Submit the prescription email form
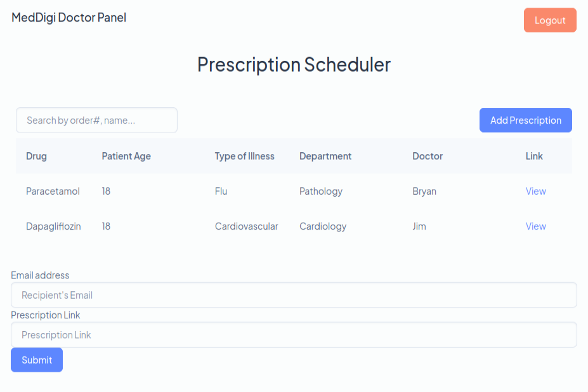The width and height of the screenshot is (588, 392). pyautogui.click(x=37, y=360)
